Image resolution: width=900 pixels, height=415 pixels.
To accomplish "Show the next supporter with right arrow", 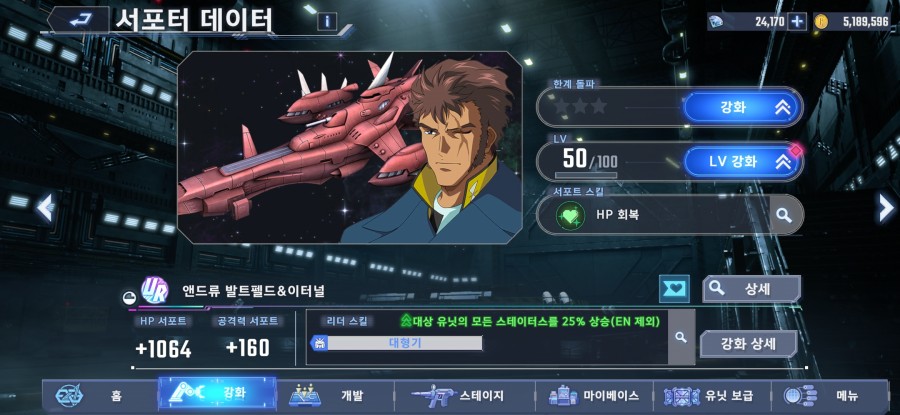I will 886,207.
